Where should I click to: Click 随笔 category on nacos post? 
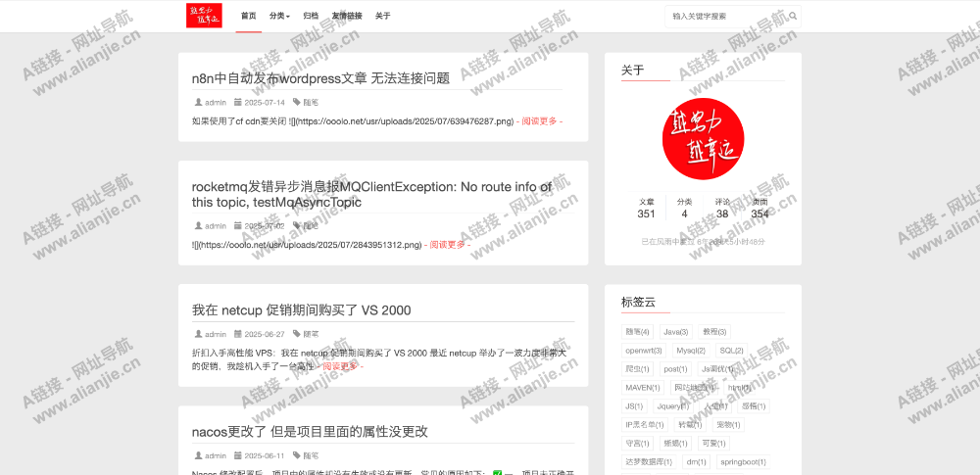tap(311, 455)
